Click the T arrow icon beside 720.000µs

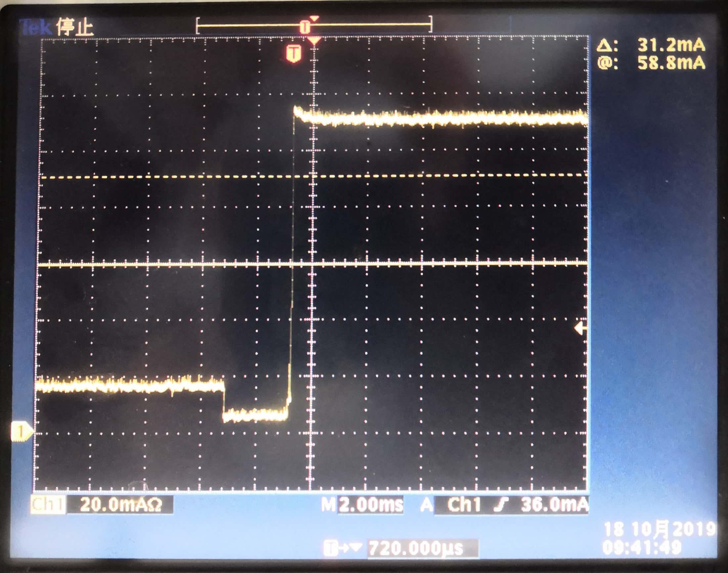(x=342, y=548)
